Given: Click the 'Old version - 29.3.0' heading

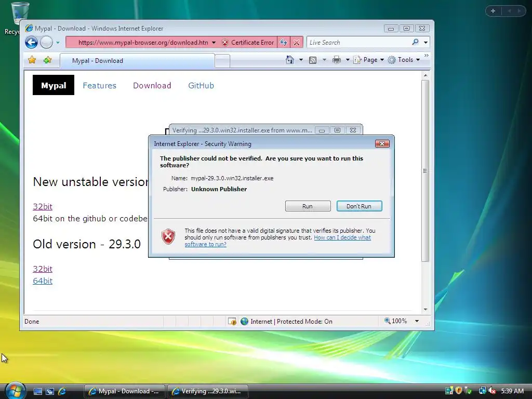Looking at the screenshot, I should (x=87, y=244).
